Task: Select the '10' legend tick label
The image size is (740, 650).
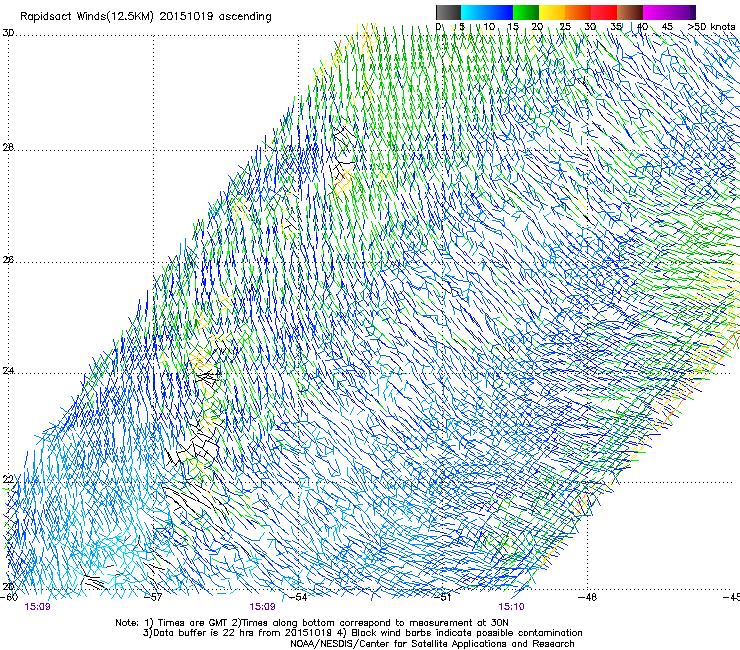Action: 489,27
